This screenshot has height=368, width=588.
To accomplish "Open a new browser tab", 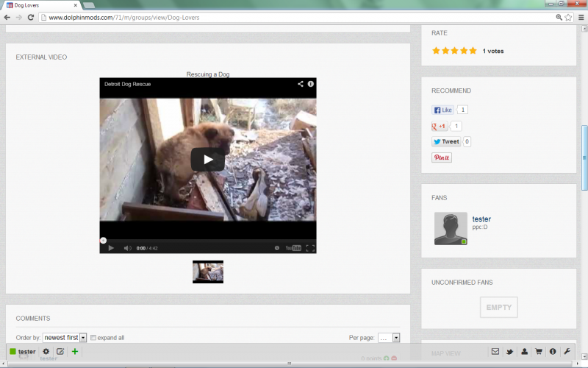I will 88,5.
